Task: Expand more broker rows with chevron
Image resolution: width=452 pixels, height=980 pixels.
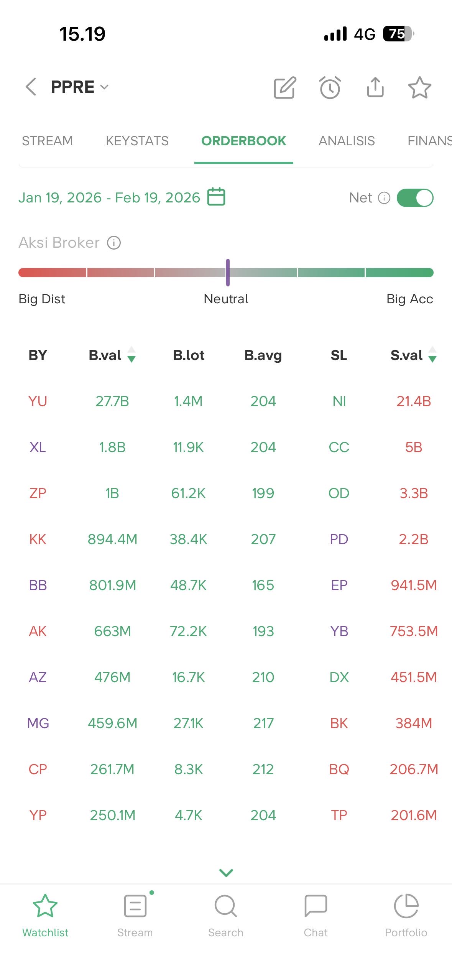Action: coord(226,873)
